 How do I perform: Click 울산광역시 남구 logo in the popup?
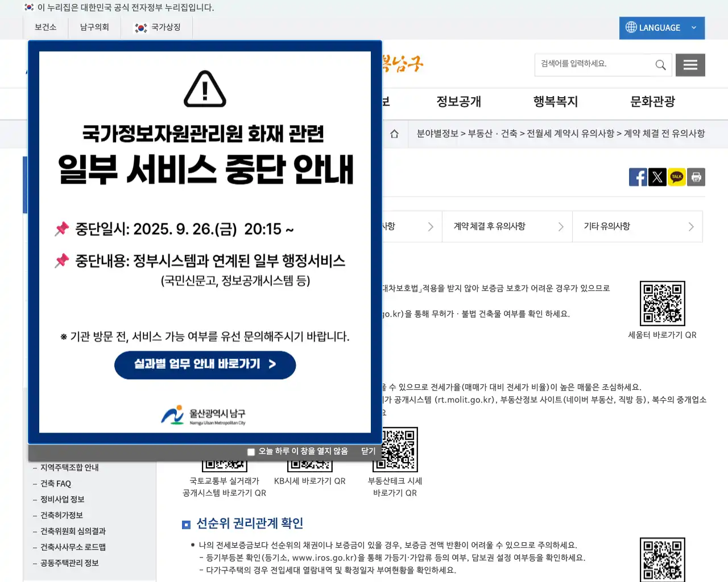point(203,415)
